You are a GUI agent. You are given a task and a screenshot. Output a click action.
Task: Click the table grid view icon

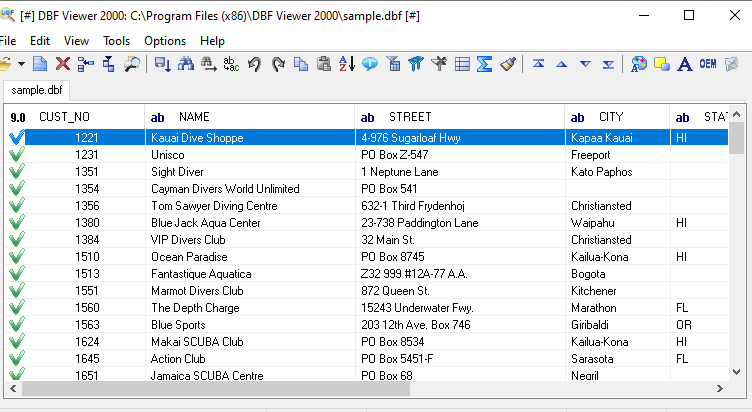click(x=462, y=64)
